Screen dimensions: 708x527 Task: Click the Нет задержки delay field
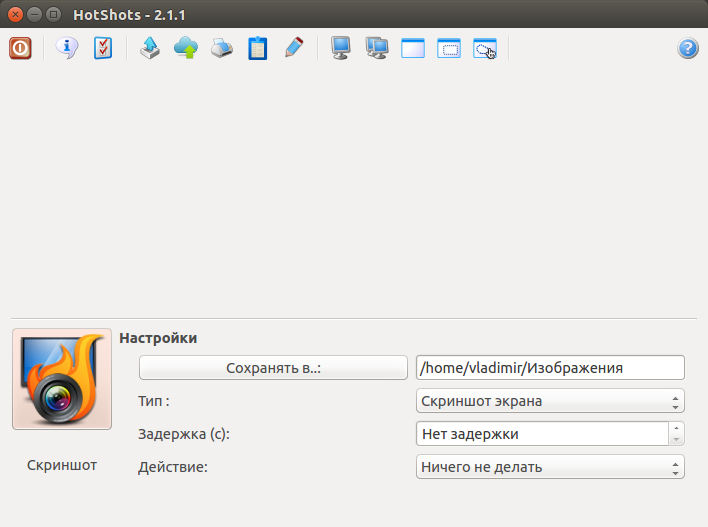point(542,434)
